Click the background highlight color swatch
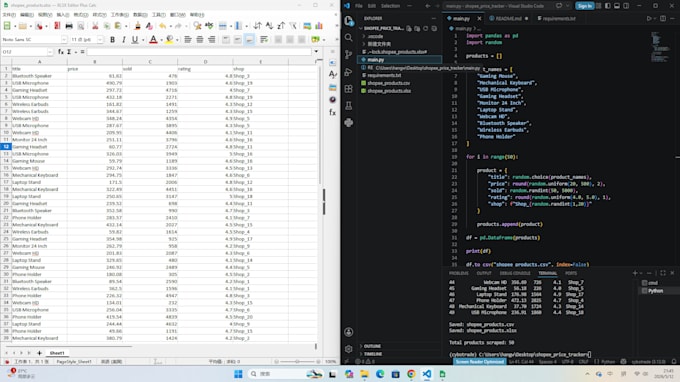The height and width of the screenshot is (382, 680). pos(169,40)
